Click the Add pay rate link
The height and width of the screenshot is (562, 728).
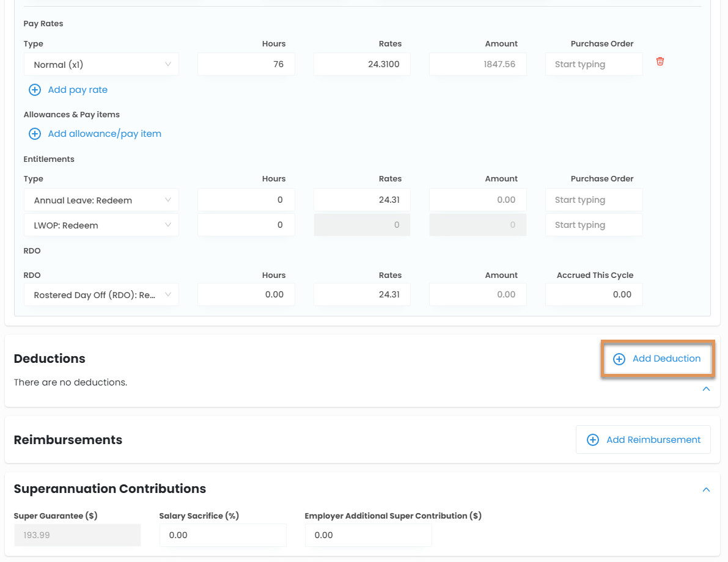(78, 90)
